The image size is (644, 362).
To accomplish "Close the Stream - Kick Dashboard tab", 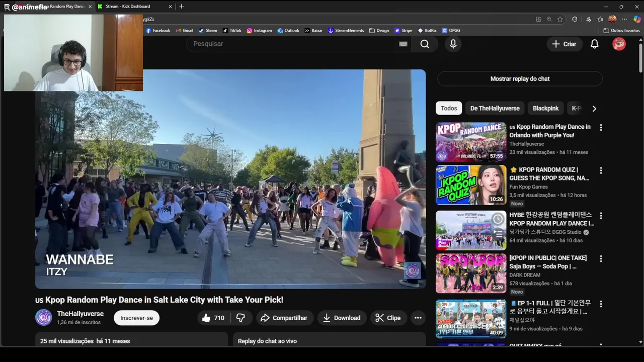I will [x=170, y=7].
